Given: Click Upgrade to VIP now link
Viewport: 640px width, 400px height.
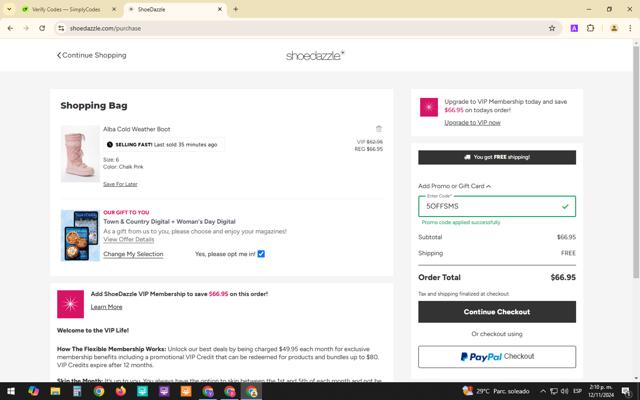Looking at the screenshot, I should tap(472, 122).
